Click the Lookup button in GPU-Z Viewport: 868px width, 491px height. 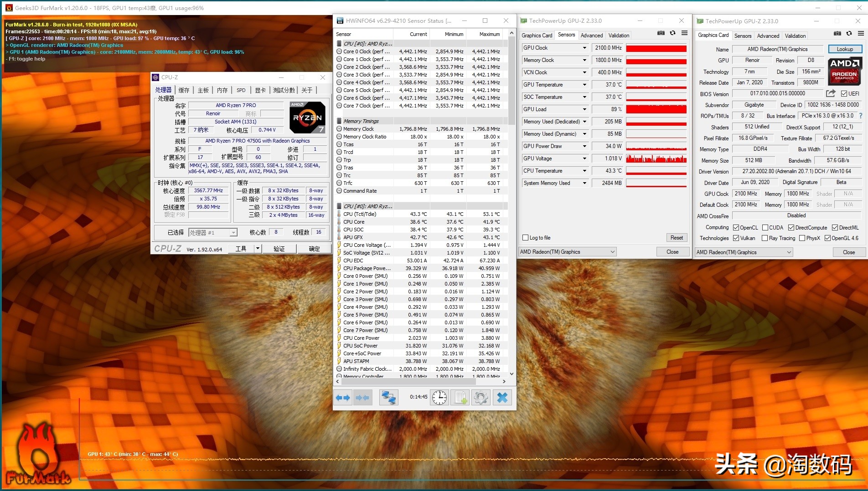click(x=844, y=49)
